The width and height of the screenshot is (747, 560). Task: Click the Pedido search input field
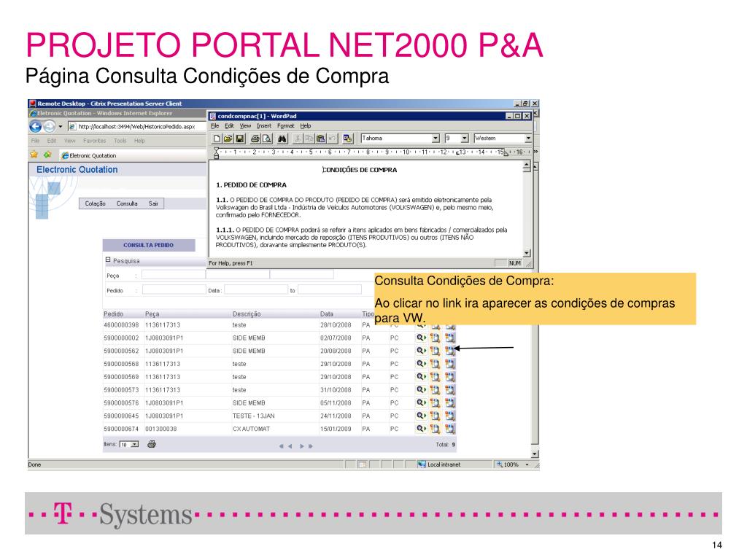[174, 289]
